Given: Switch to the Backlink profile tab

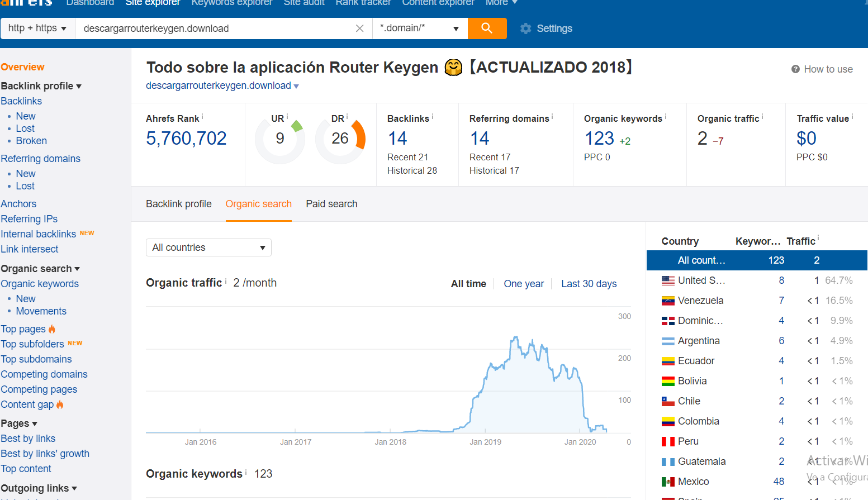Looking at the screenshot, I should [179, 204].
